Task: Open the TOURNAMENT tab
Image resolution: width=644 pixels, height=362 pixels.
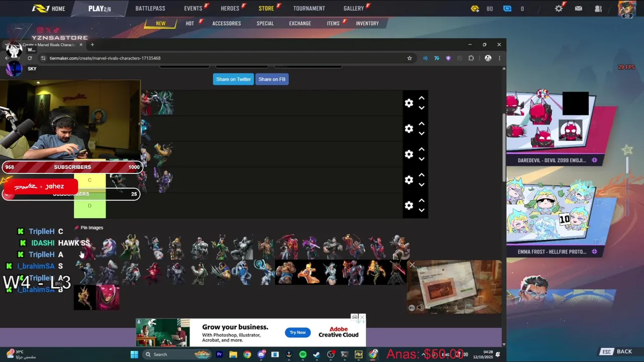Action: pos(309,9)
